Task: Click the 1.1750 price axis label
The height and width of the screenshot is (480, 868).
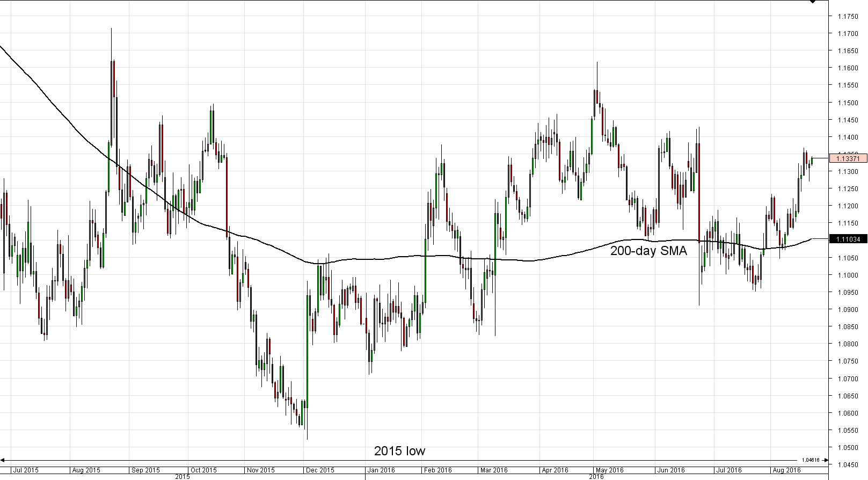Action: 848,17
